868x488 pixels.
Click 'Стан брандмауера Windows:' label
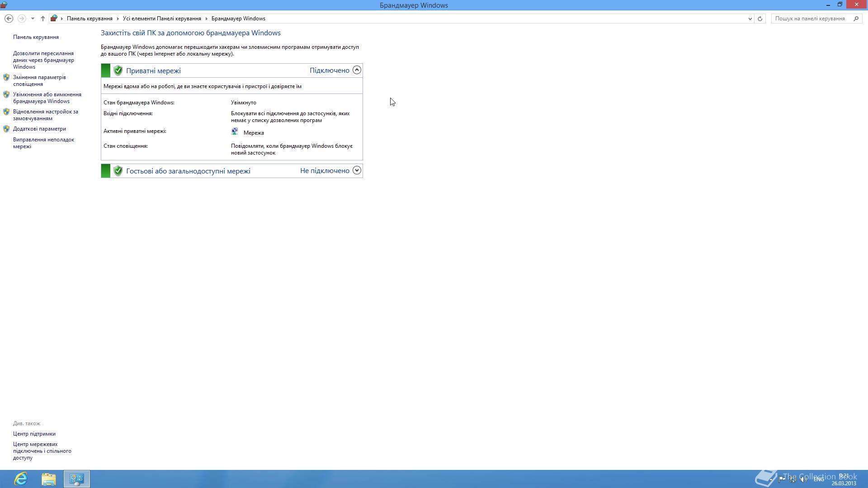[139, 103]
